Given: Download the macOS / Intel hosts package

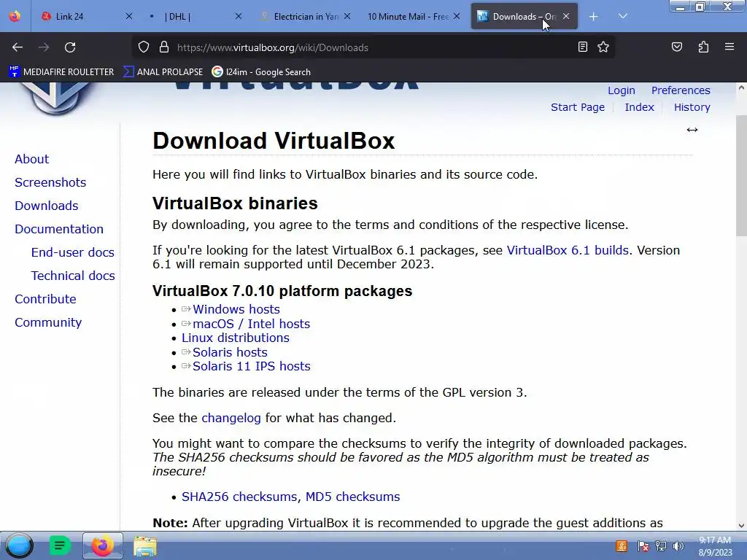Looking at the screenshot, I should 251,324.
